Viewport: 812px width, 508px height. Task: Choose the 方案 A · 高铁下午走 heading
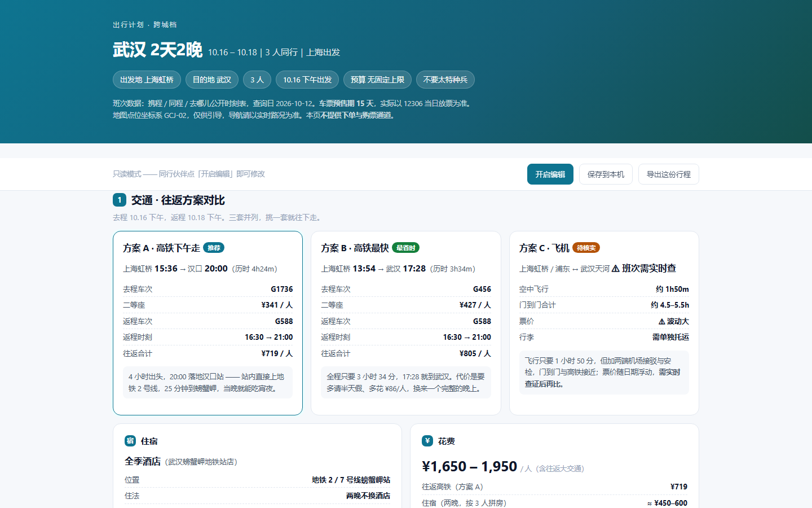[x=161, y=248]
